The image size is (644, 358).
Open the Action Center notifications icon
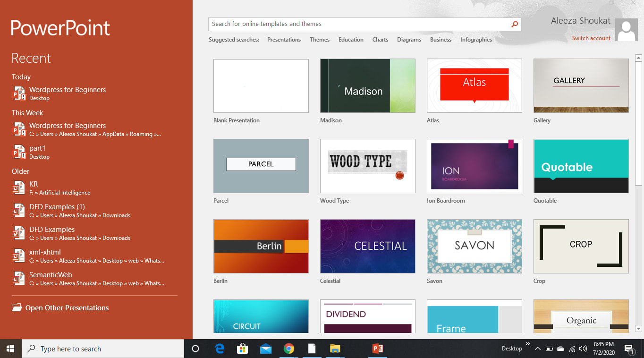pos(629,349)
